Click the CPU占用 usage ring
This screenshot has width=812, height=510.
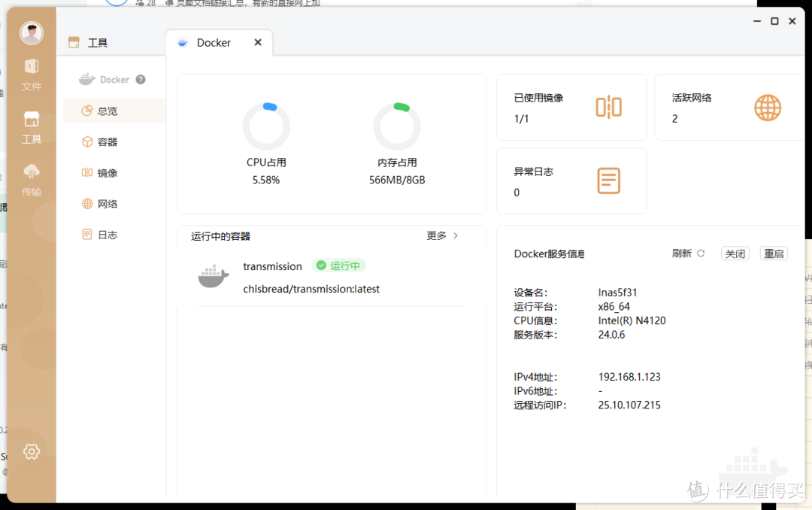pos(266,126)
